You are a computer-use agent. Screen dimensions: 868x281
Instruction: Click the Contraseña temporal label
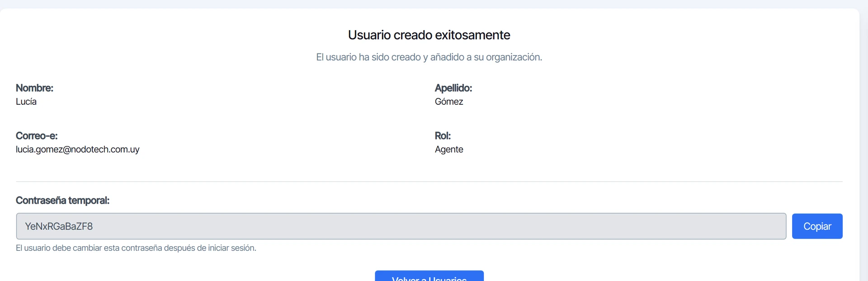point(62,201)
